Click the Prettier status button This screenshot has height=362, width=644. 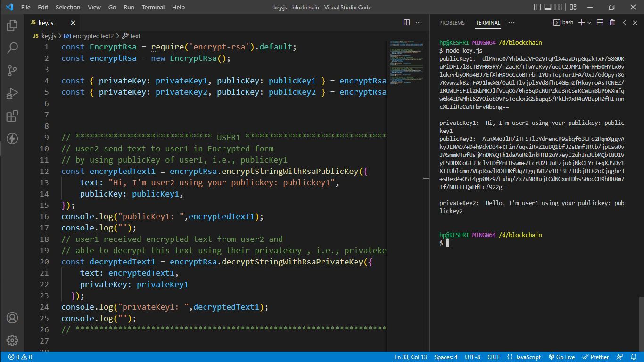pyautogui.click(x=595, y=357)
